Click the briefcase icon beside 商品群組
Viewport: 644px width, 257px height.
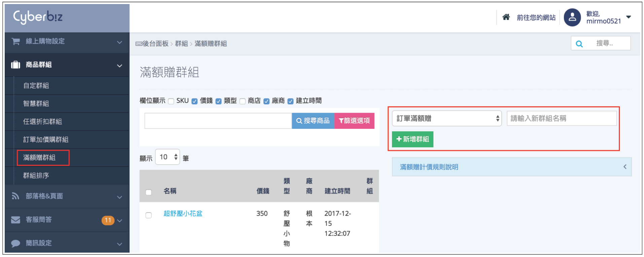[x=15, y=65]
